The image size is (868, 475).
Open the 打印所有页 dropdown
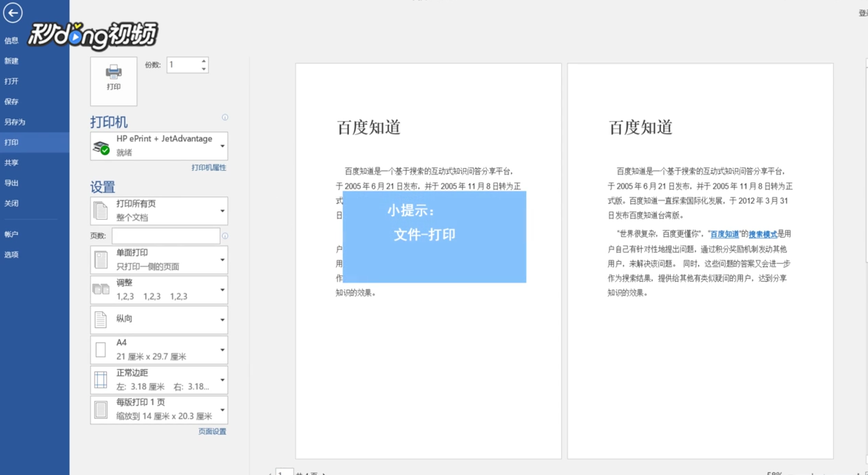159,211
